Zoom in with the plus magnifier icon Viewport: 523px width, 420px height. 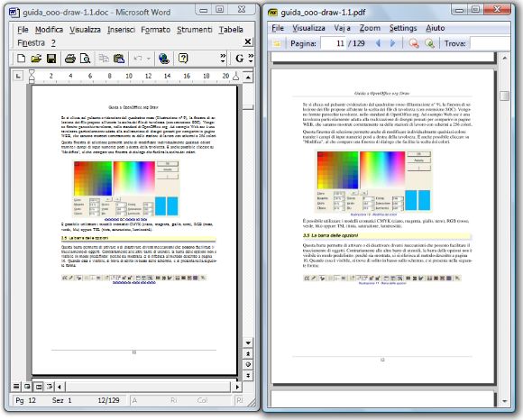(x=429, y=43)
